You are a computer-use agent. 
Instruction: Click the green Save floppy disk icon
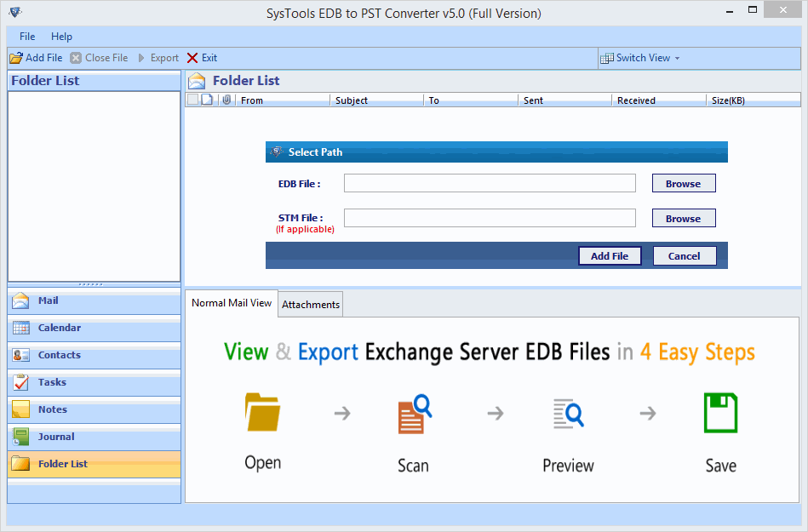tap(720, 413)
